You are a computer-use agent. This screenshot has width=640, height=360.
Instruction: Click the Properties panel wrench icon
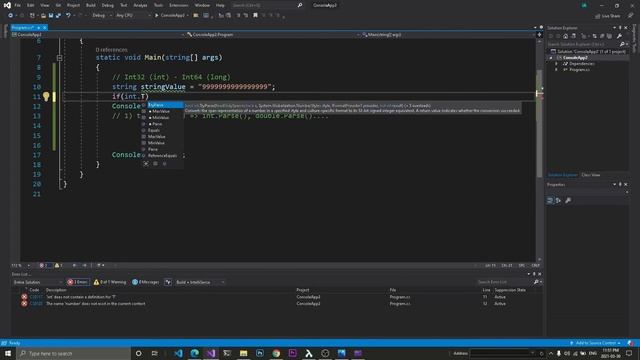[x=568, y=200]
